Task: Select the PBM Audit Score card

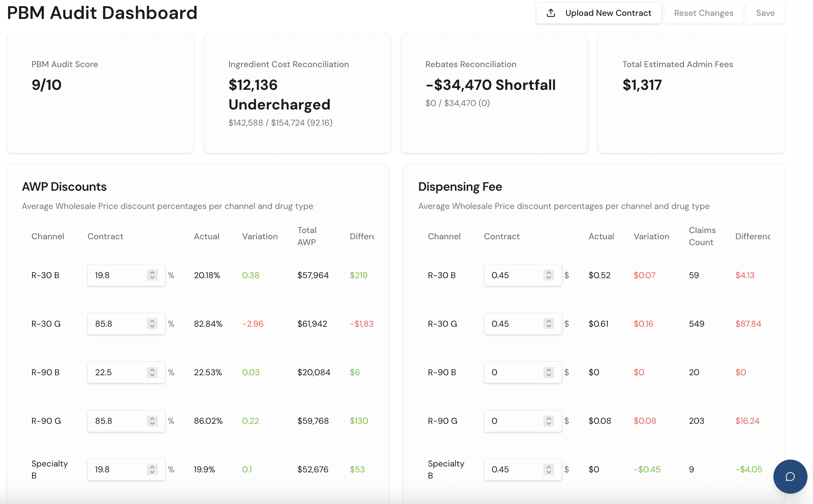Action: click(x=100, y=93)
